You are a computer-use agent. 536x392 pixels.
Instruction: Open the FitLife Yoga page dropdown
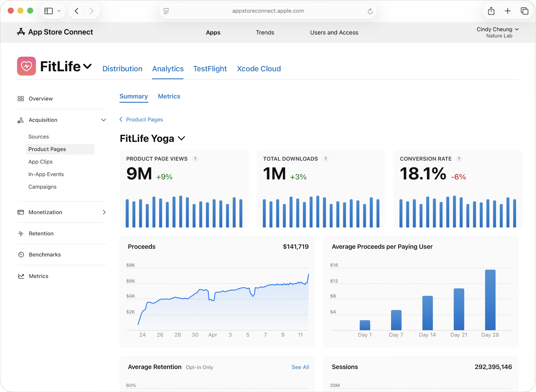(181, 138)
